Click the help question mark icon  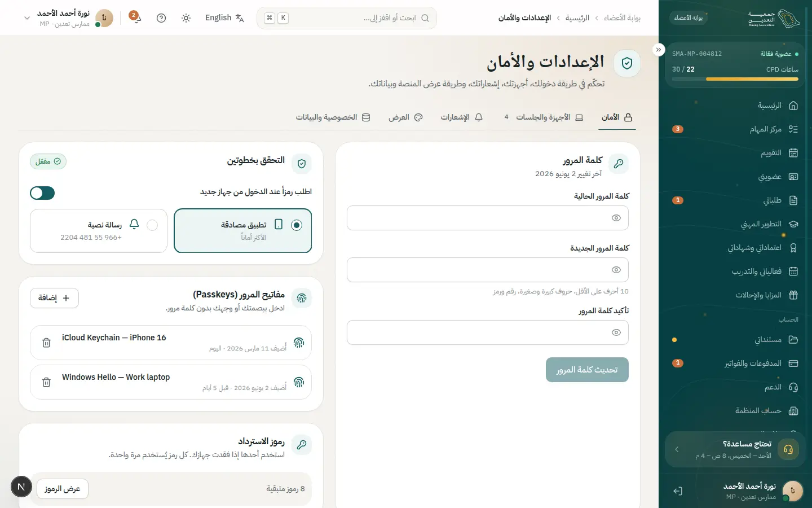click(161, 18)
